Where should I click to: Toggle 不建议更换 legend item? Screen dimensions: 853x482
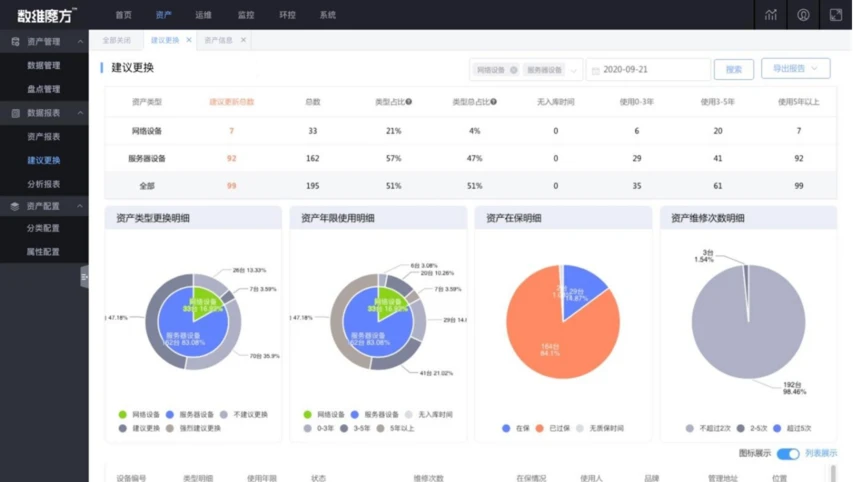pos(244,415)
